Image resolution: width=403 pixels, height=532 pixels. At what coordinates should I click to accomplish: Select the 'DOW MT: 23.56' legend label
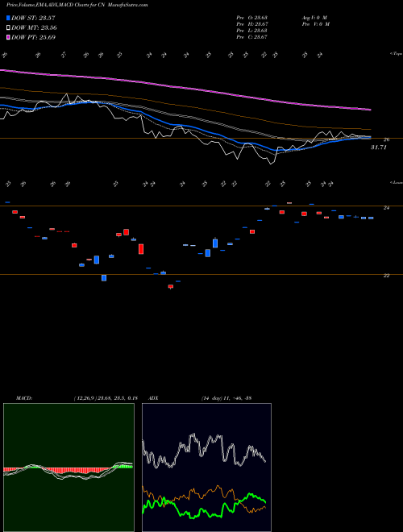(x=34, y=28)
